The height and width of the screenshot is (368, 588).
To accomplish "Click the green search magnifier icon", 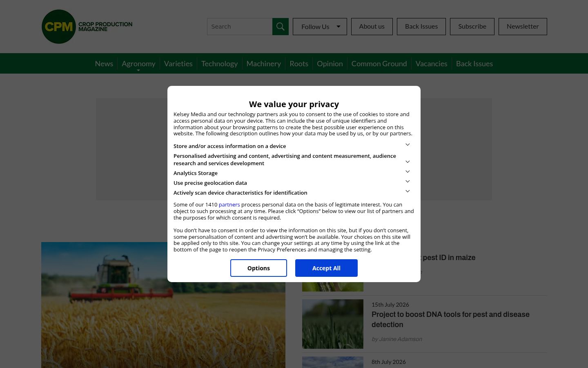I will [281, 27].
